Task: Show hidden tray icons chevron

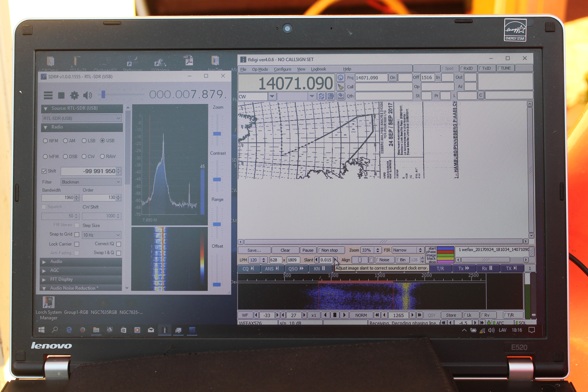Action: pos(464,330)
